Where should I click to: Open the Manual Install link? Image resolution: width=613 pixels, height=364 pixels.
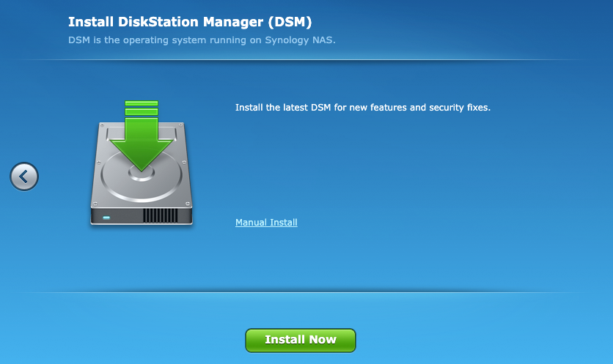point(266,222)
